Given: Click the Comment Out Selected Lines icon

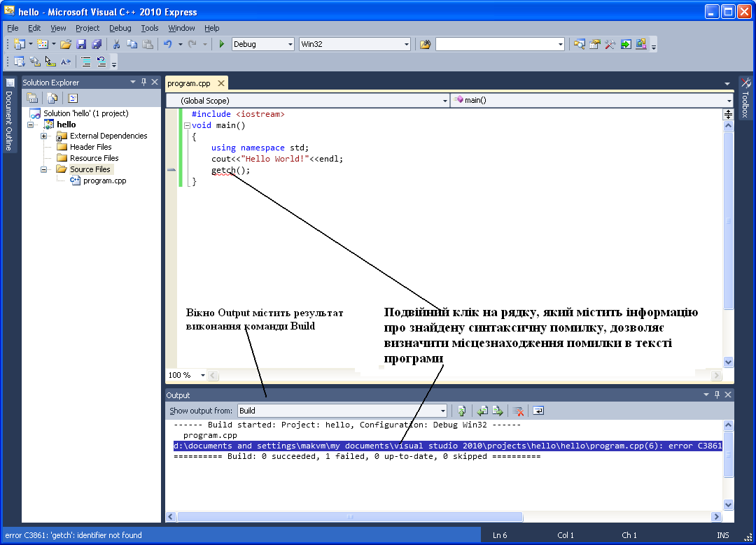Looking at the screenshot, I should pyautogui.click(x=86, y=62).
